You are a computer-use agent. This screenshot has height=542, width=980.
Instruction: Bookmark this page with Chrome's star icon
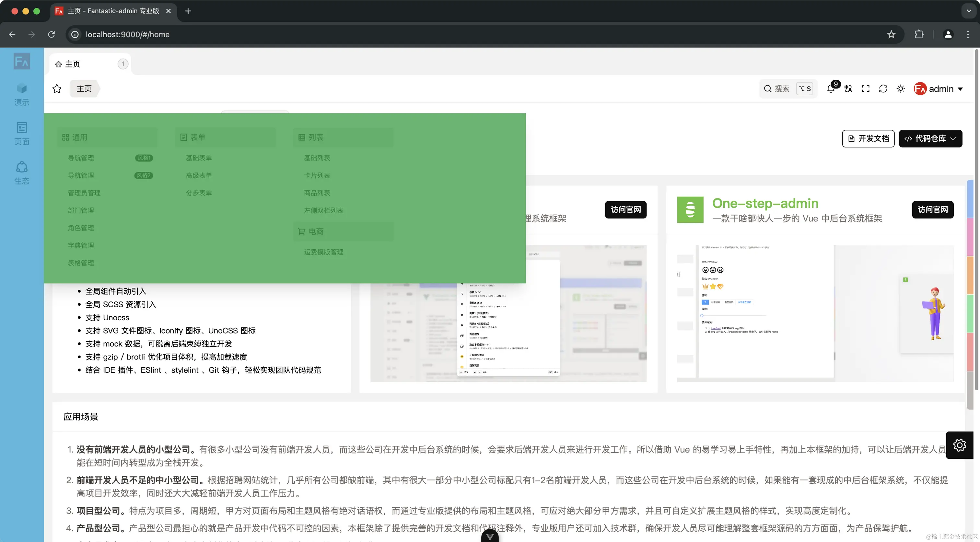click(891, 35)
